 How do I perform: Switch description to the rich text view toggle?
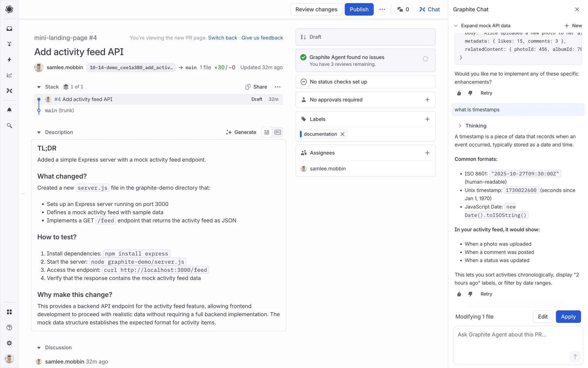(267, 132)
